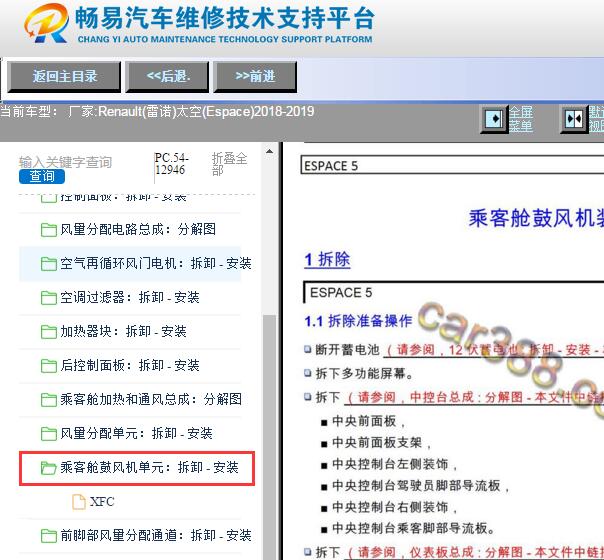Click folder icon beside 加热器块
The width and height of the screenshot is (604, 560).
pos(48,332)
